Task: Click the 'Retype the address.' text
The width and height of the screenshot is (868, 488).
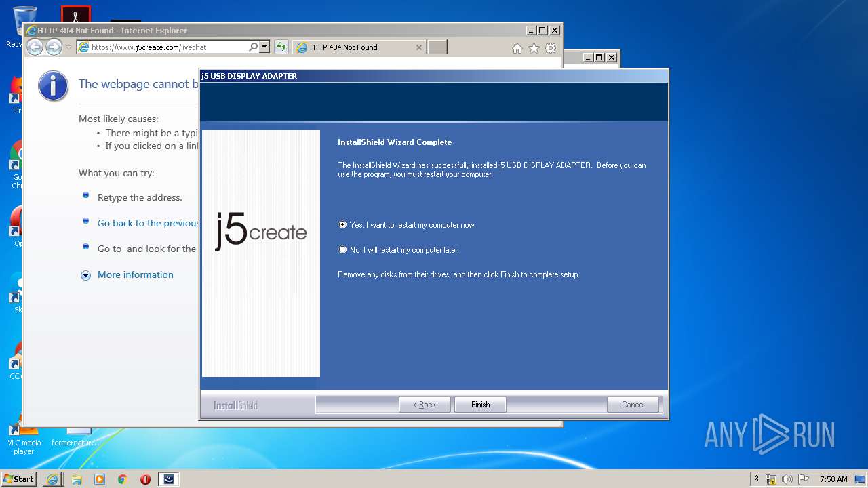Action: tap(140, 197)
